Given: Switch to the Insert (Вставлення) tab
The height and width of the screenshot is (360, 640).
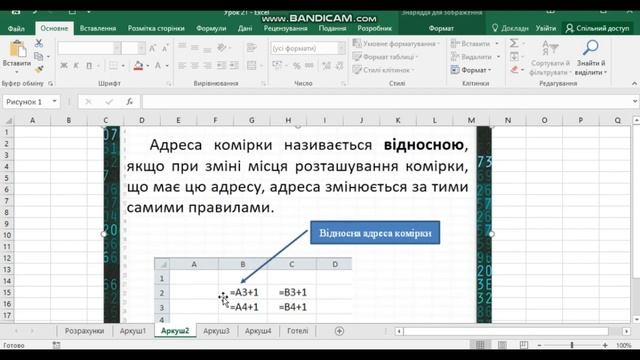Looking at the screenshot, I should tap(98, 28).
